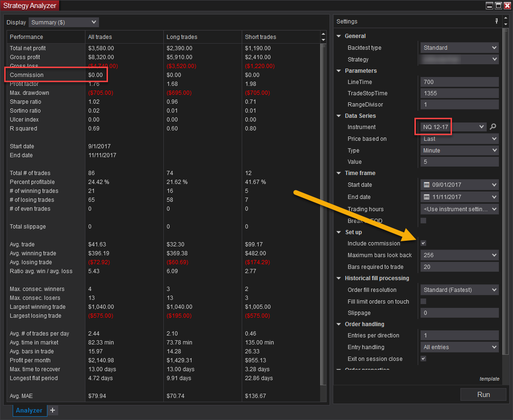Collapse the Order handling section
This screenshot has height=420, width=513.
(339, 324)
